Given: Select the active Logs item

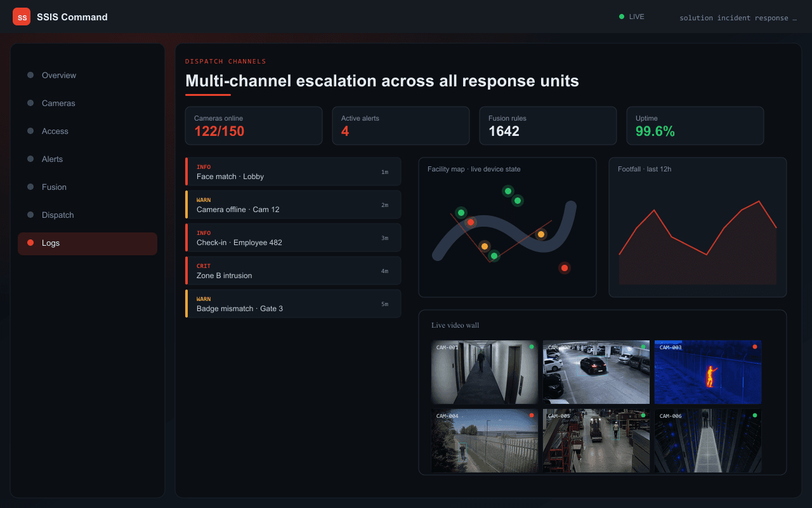Looking at the screenshot, I should point(88,243).
